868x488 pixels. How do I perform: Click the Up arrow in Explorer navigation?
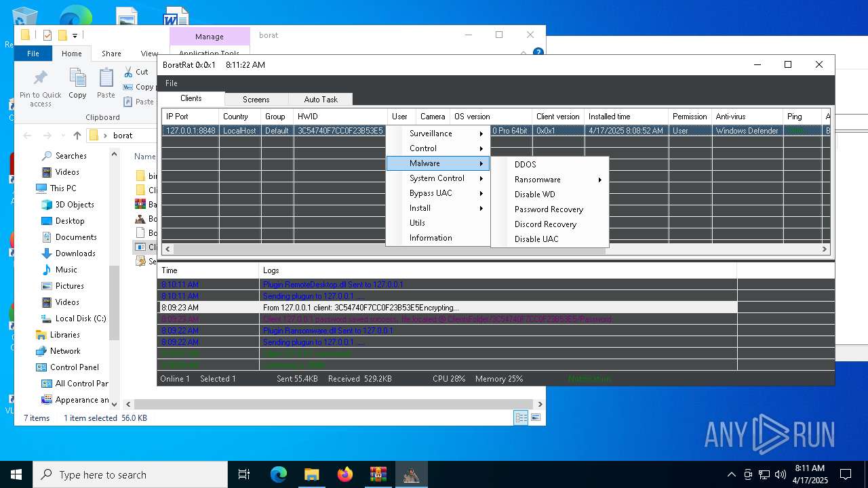point(77,135)
